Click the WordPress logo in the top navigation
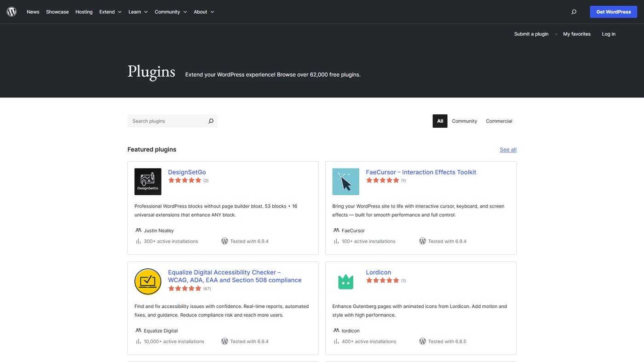The height and width of the screenshot is (362, 644). click(x=11, y=11)
